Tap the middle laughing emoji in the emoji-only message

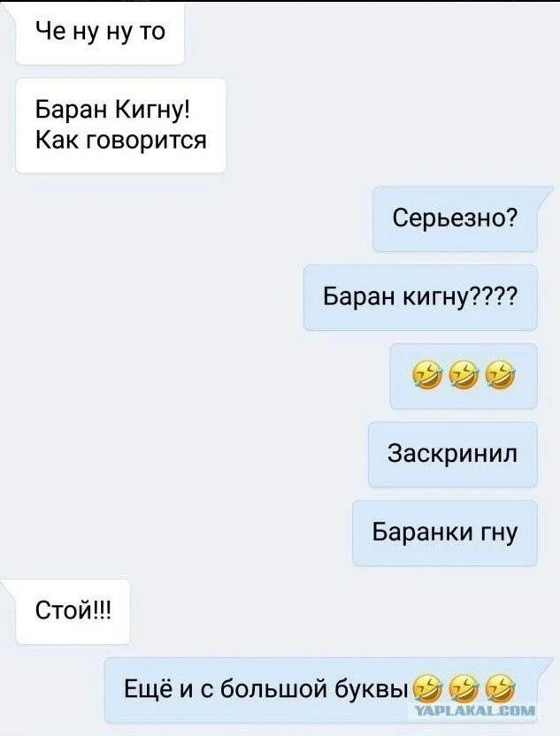click(x=464, y=376)
